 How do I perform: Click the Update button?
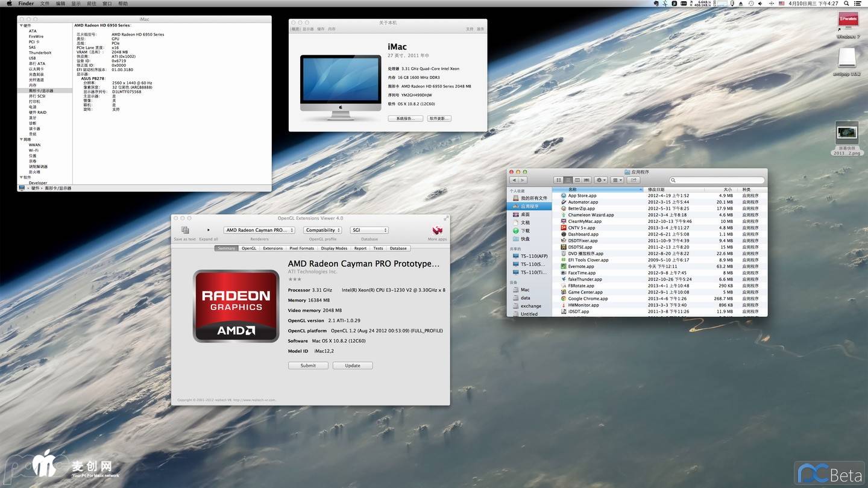click(x=353, y=366)
